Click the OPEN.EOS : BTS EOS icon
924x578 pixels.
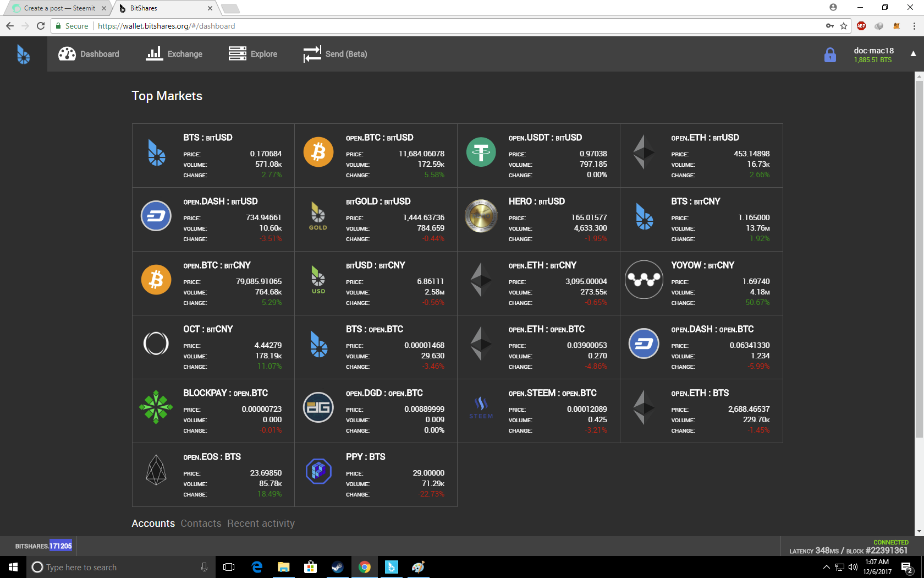point(156,470)
